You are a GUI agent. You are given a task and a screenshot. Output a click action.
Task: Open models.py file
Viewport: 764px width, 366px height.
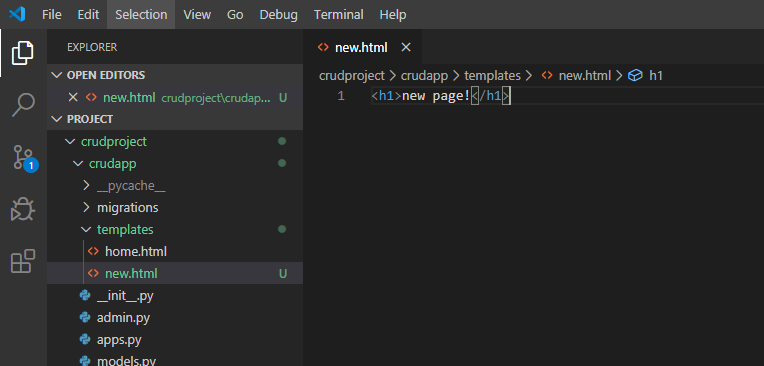pos(126,361)
